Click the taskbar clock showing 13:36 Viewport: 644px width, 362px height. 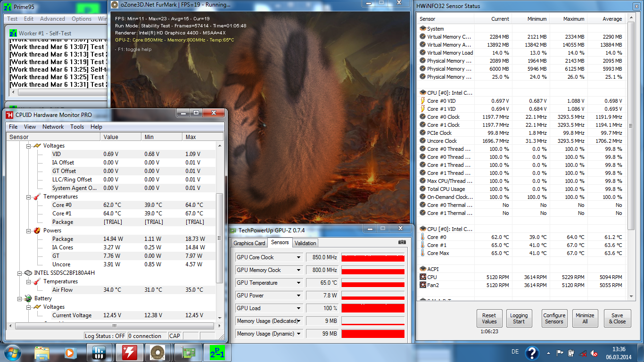(619, 353)
